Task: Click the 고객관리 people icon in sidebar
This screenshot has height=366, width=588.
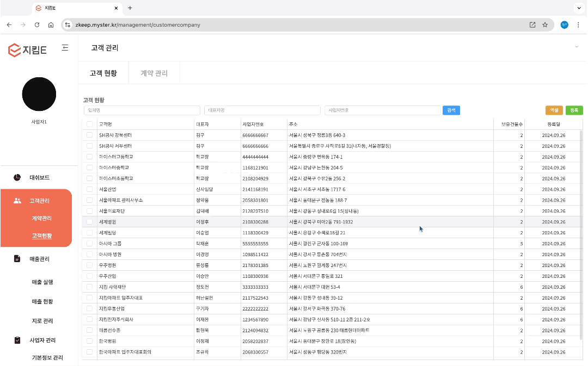Action: (17, 201)
